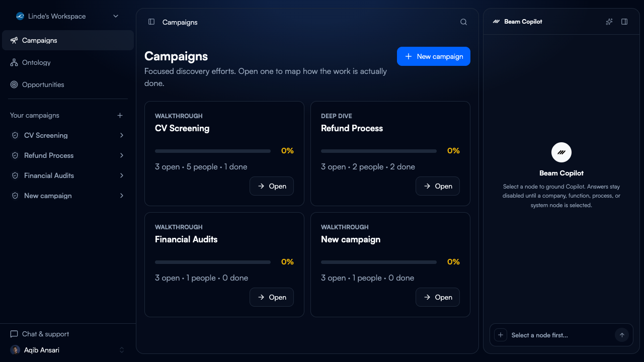Expand the New campaign sidebar chevron
The image size is (644, 362).
(122, 196)
